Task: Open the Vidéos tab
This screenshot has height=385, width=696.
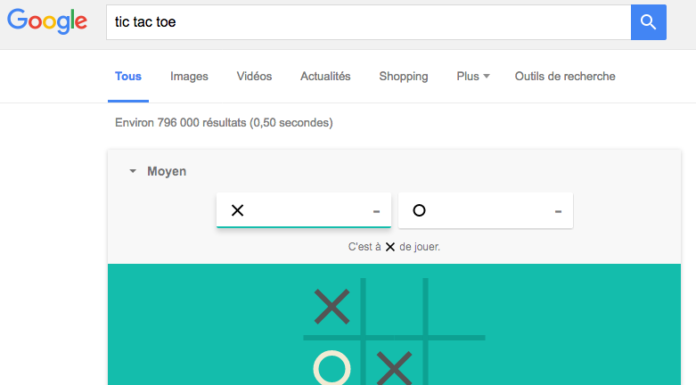Action: [254, 76]
